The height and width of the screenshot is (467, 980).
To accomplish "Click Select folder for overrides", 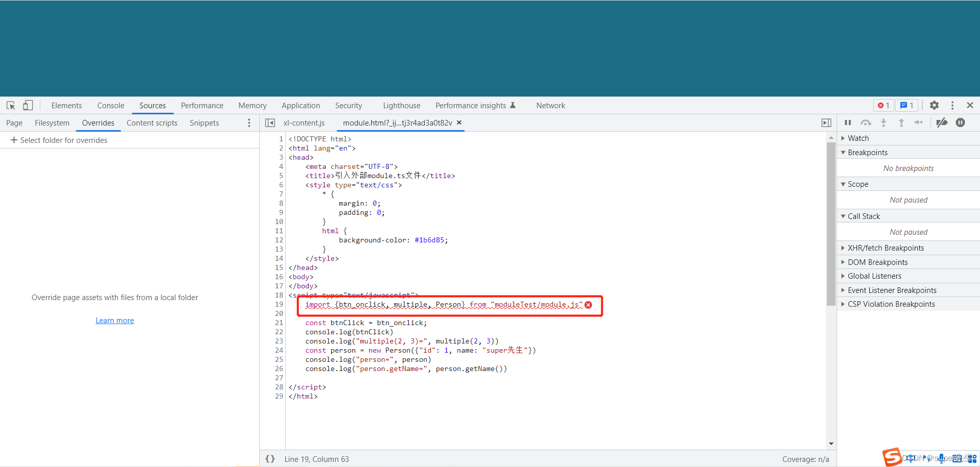I will pos(64,140).
